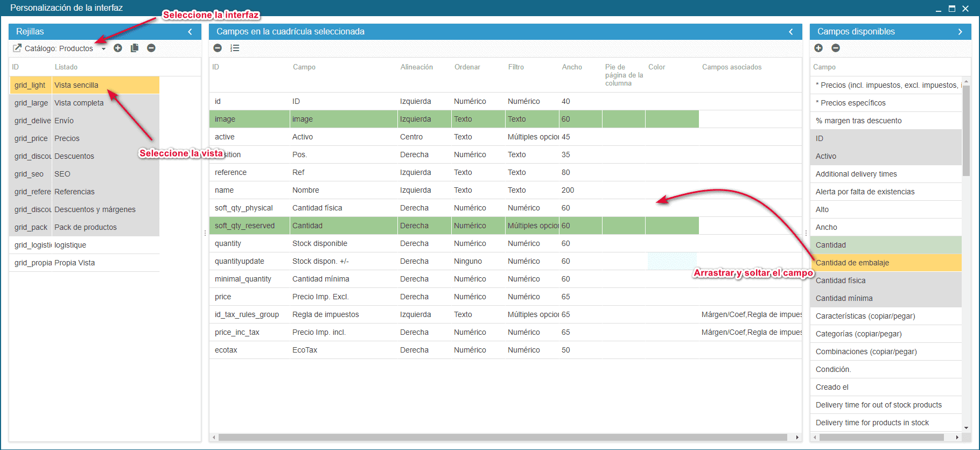980x450 pixels.
Task: Click the numbered list ordering icon
Action: click(x=235, y=48)
